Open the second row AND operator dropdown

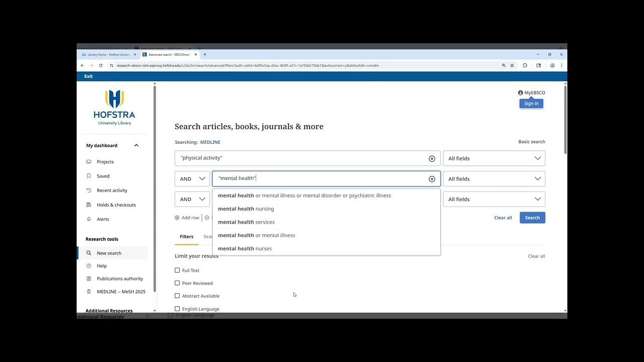(192, 179)
